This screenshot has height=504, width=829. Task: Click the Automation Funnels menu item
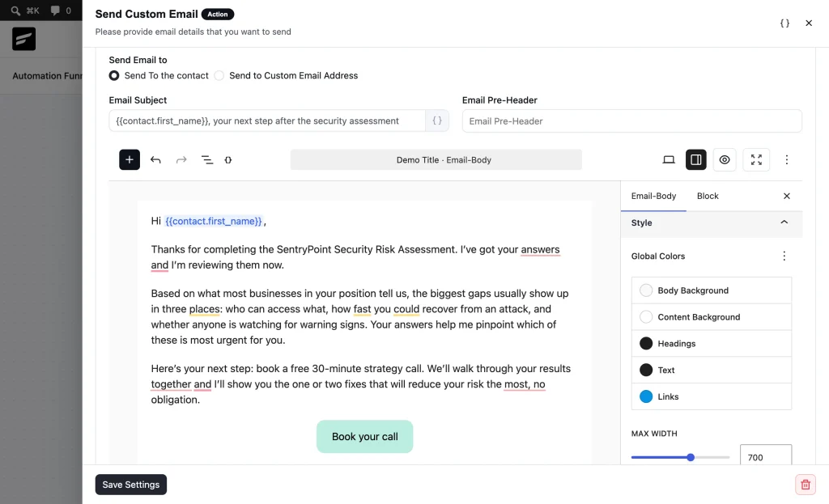47,75
